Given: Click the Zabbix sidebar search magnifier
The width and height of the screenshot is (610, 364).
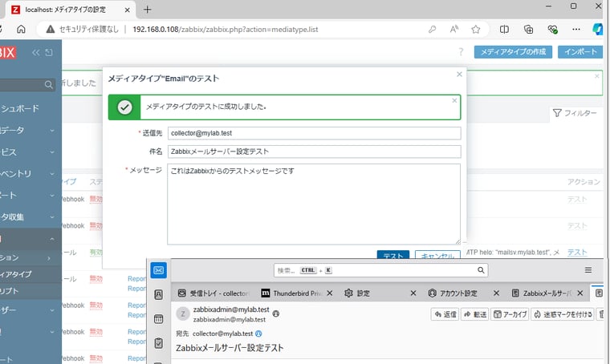Looking at the screenshot, I should (49, 84).
